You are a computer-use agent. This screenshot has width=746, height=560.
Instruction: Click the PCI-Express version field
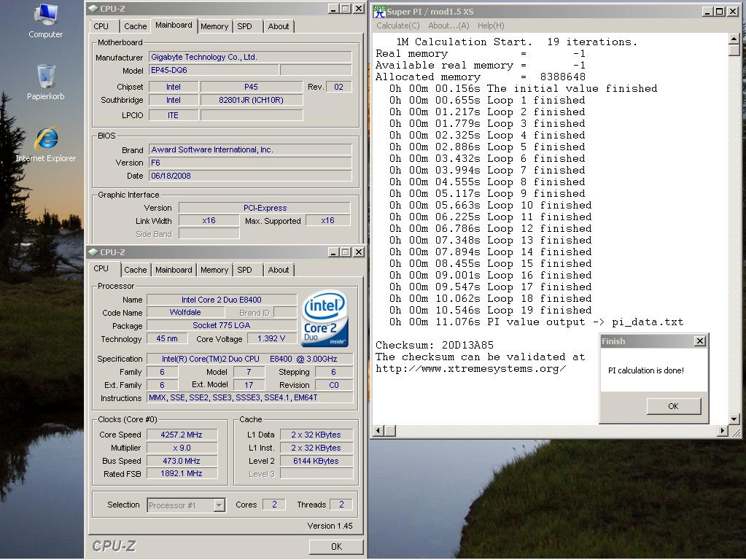[265, 208]
